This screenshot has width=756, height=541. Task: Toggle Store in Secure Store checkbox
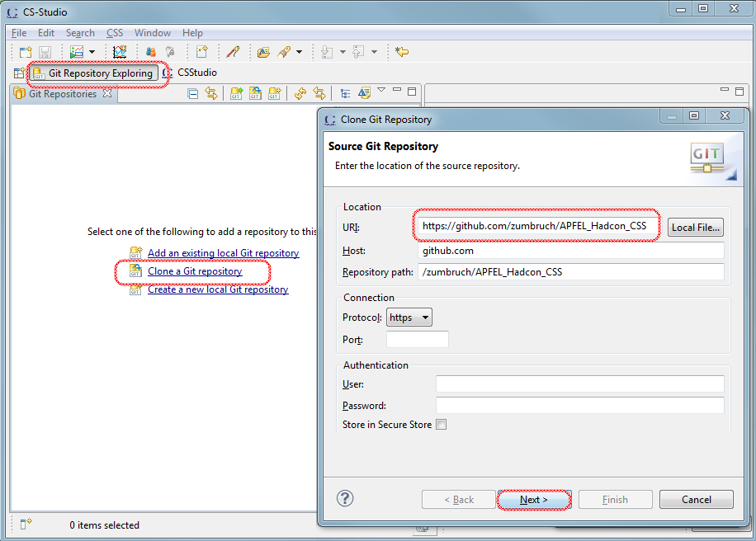pos(442,425)
